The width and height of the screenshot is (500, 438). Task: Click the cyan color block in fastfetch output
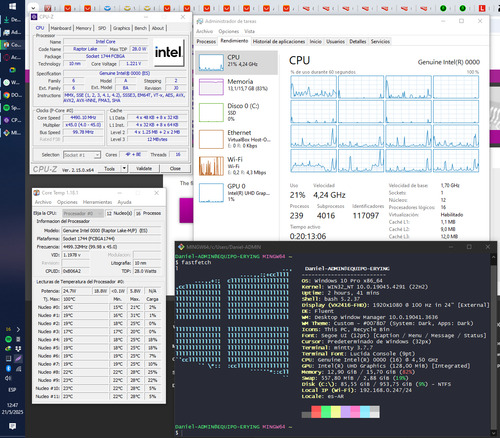click(365, 412)
